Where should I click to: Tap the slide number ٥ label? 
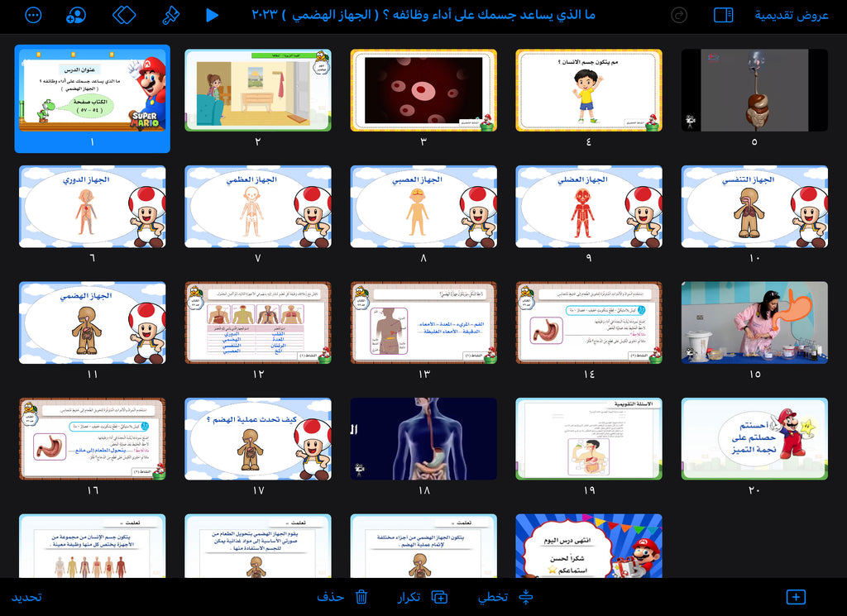tap(754, 142)
